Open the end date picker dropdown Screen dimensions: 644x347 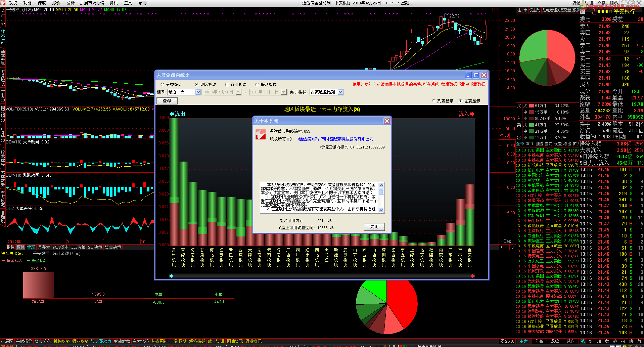pyautogui.click(x=284, y=92)
